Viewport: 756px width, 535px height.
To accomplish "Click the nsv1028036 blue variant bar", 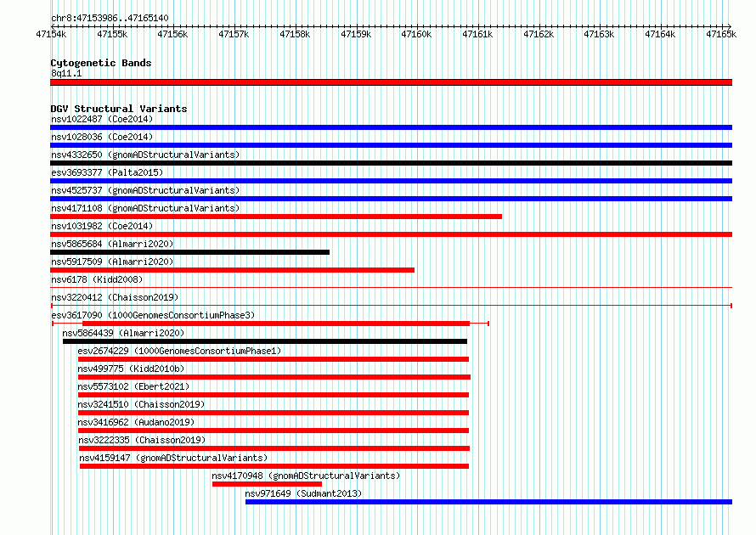I will (391, 145).
